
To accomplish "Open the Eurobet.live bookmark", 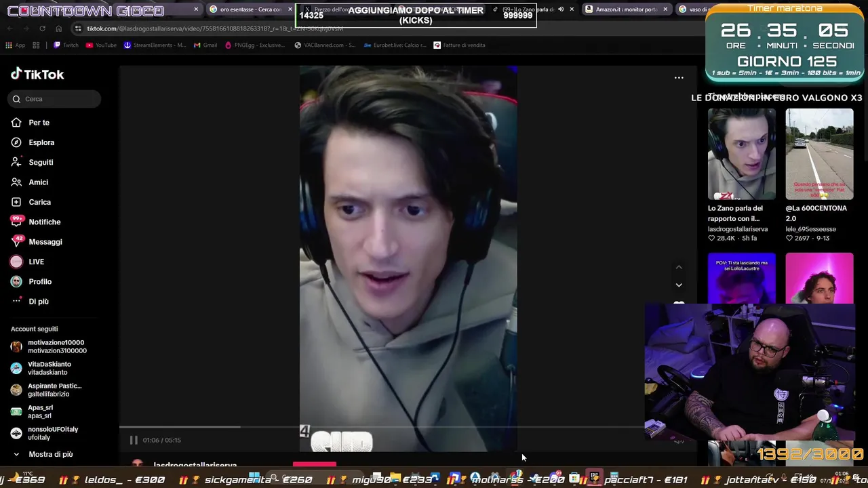I will [x=395, y=45].
